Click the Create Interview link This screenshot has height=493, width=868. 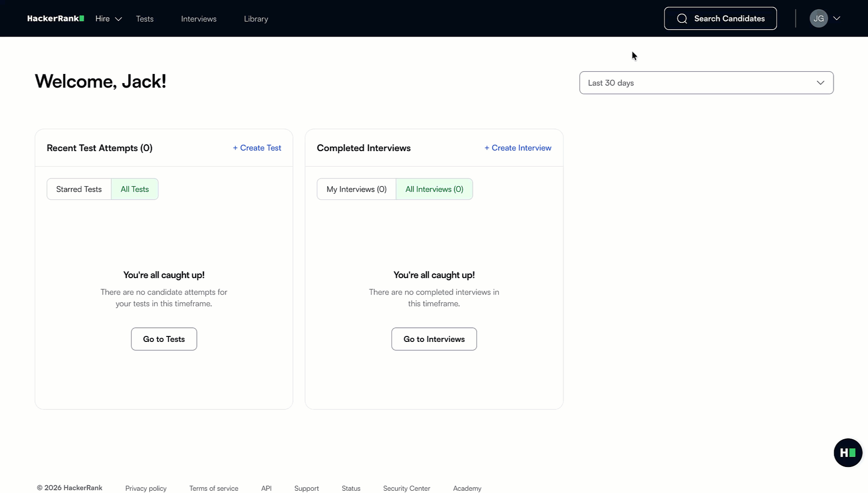[x=518, y=147]
